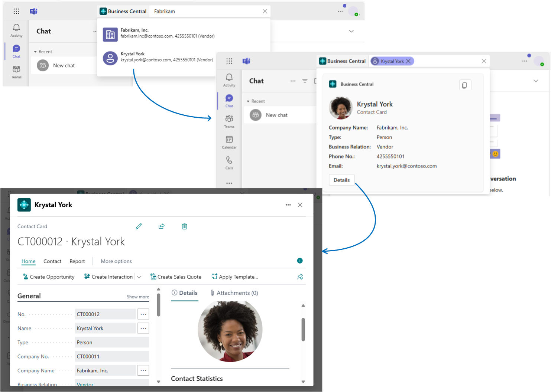This screenshot has width=551, height=392.
Task: Select the Teams icon in the sidebar
Action: coord(229,121)
